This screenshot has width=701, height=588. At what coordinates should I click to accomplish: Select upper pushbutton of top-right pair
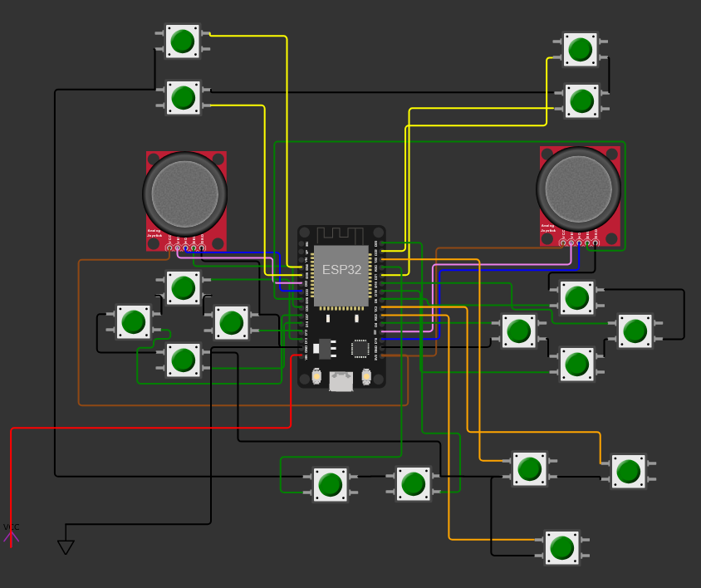point(580,49)
